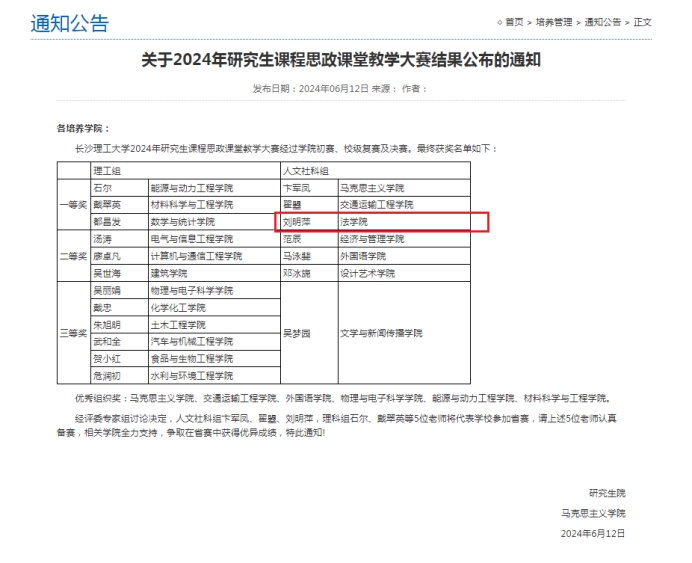Click the 二等奖 row label
This screenshot has width=692, height=563.
[x=74, y=256]
